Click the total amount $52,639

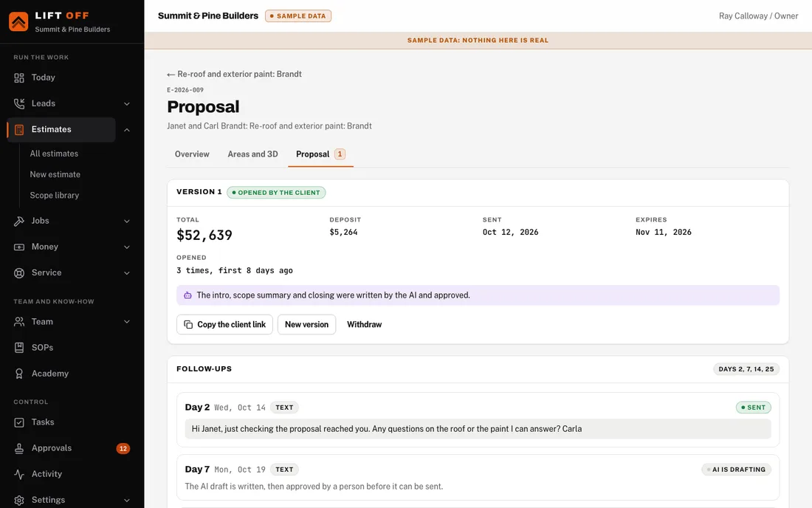tap(204, 235)
